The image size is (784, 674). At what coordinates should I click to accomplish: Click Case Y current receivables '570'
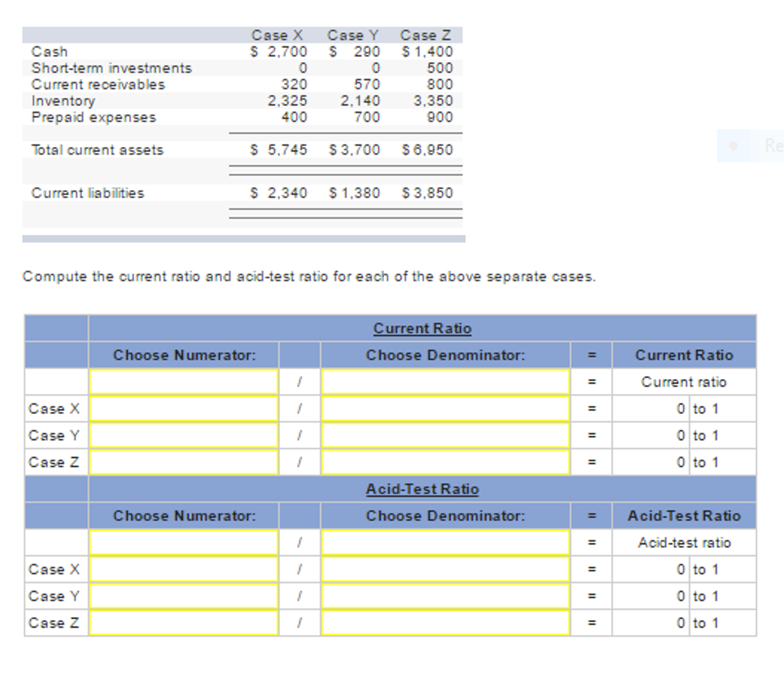(x=367, y=84)
